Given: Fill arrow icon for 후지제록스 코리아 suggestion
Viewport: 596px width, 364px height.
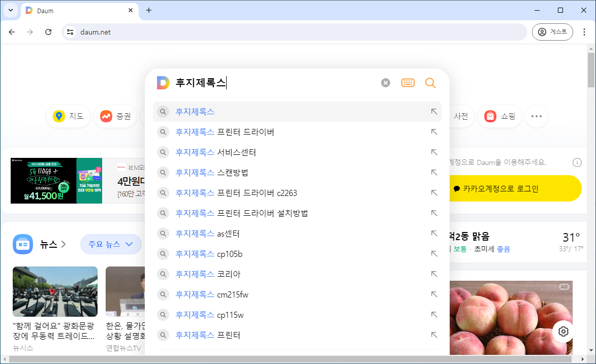Looking at the screenshot, I should tap(434, 274).
